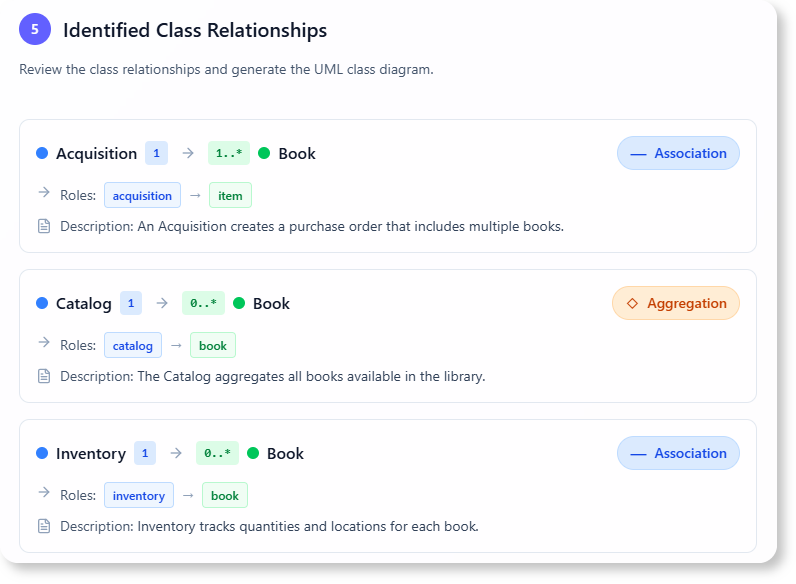Click the Aggregation badge for Catalog
The width and height of the screenshot is (796, 584).
point(675,303)
